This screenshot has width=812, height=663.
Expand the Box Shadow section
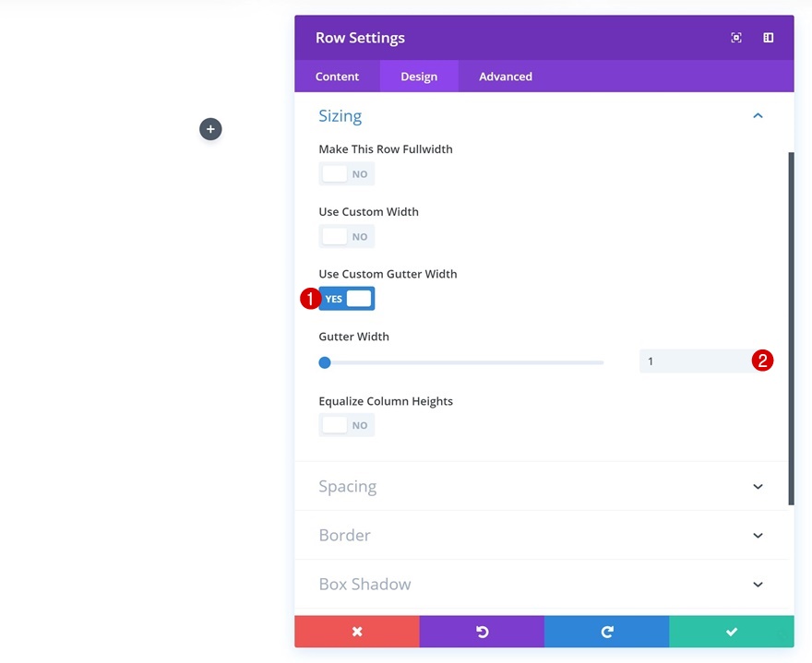543,584
